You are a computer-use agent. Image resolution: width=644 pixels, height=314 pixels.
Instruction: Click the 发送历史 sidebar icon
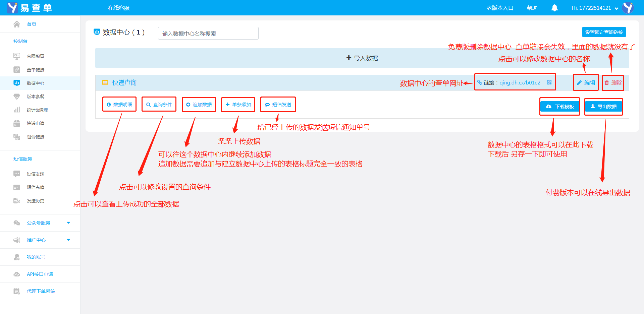pos(17,201)
